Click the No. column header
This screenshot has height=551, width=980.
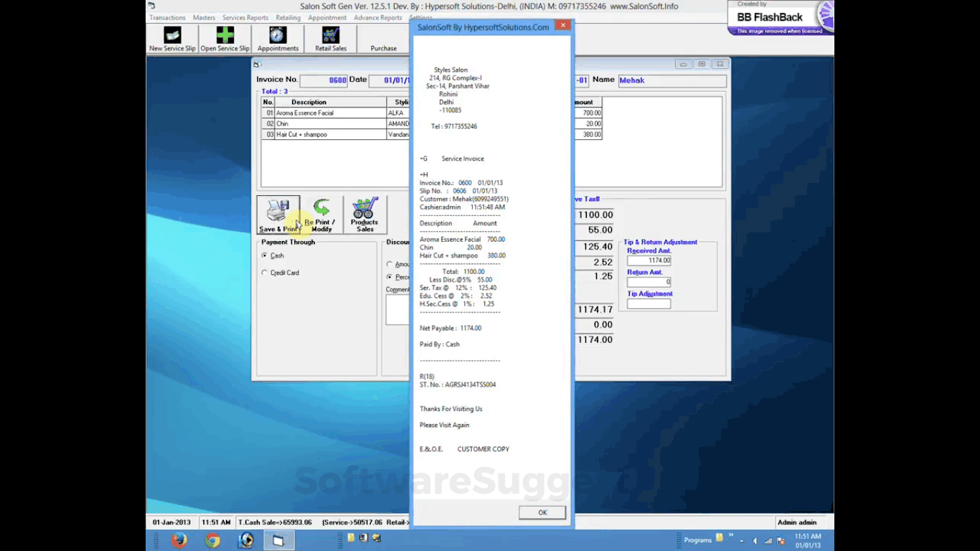pyautogui.click(x=268, y=102)
